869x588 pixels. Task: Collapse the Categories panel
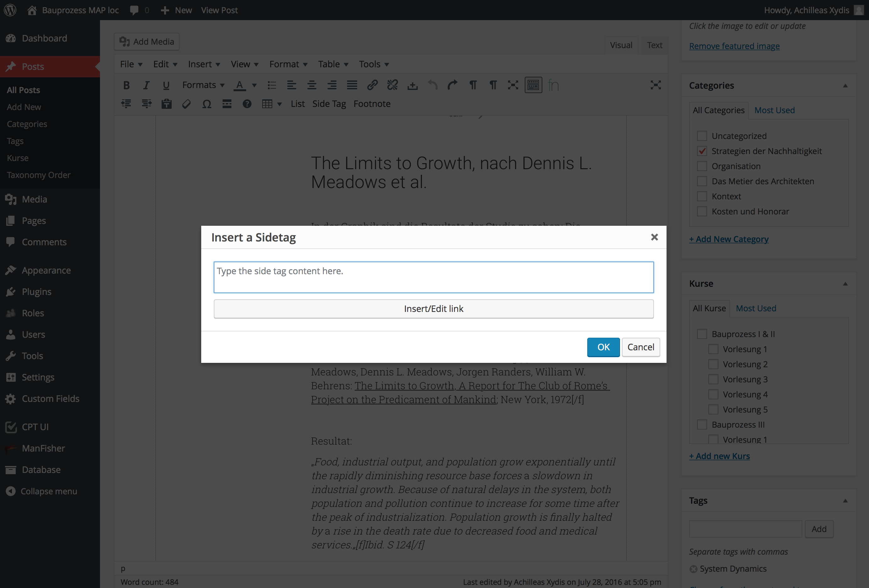[x=845, y=86]
